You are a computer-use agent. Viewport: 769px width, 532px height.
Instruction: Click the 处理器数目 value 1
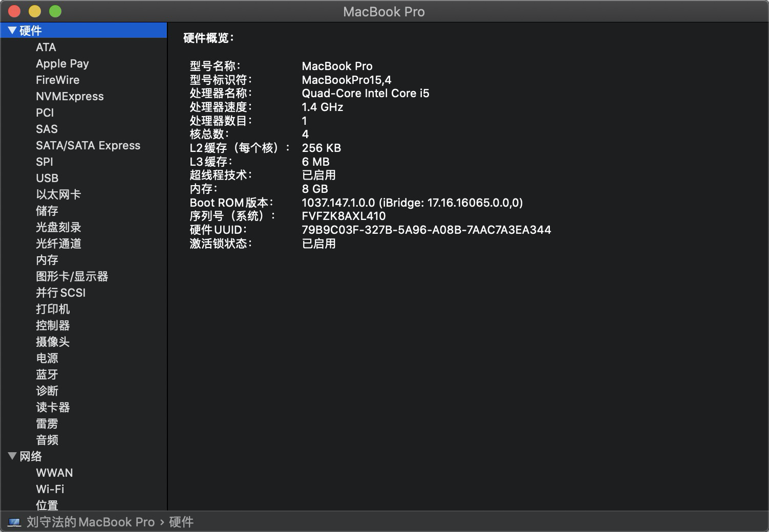(x=305, y=121)
